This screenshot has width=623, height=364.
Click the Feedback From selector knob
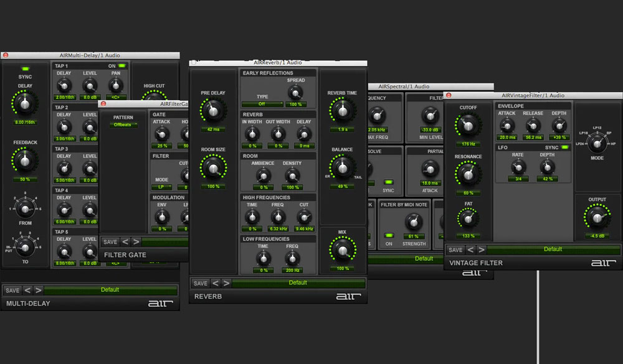coord(25,208)
